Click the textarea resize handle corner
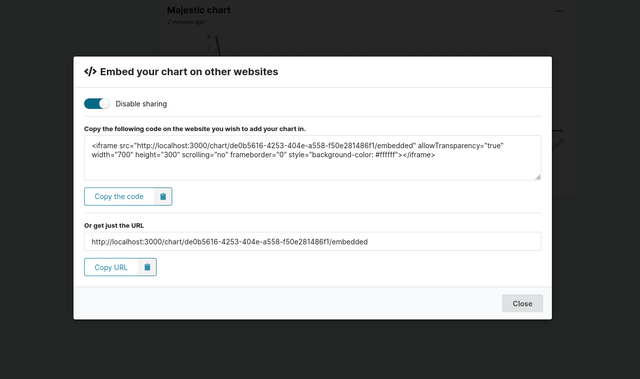 [538, 177]
